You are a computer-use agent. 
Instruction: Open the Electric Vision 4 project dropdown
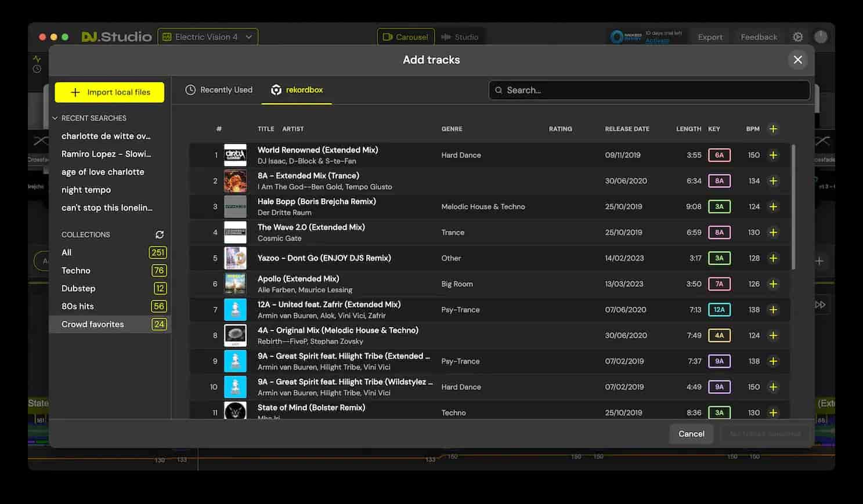pyautogui.click(x=208, y=36)
